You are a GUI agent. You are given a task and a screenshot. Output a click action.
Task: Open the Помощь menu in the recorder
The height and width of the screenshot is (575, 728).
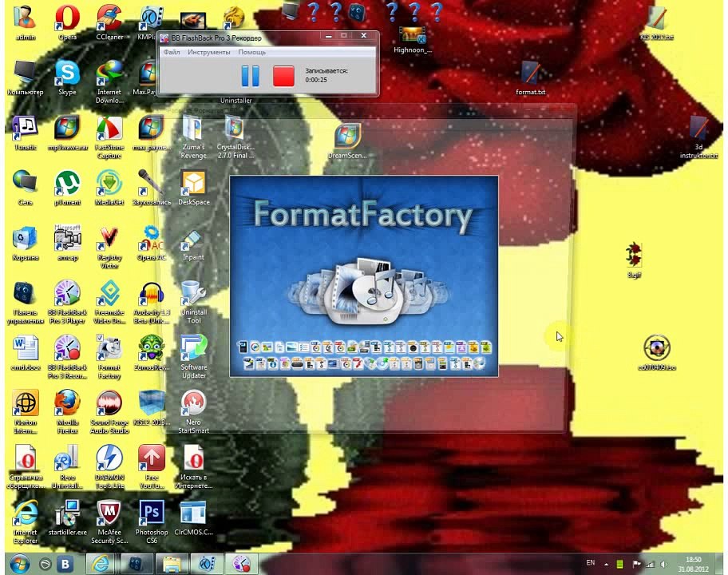point(252,52)
